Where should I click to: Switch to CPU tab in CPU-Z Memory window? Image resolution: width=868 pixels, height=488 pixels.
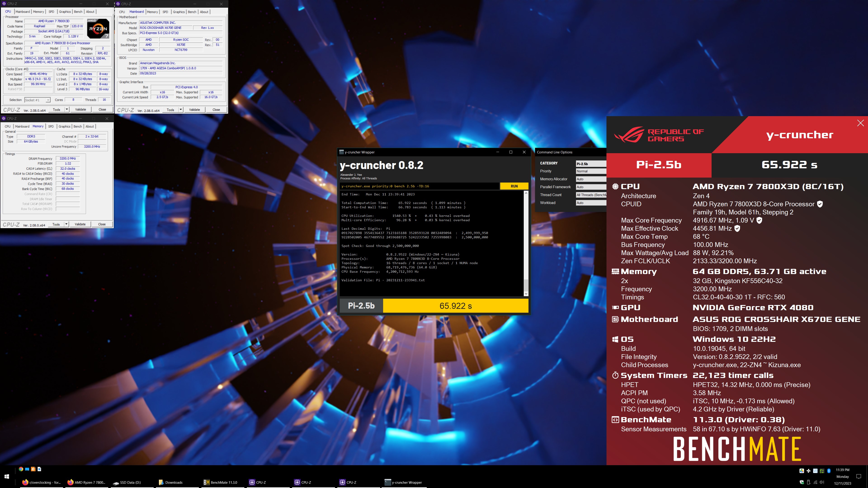[7, 127]
